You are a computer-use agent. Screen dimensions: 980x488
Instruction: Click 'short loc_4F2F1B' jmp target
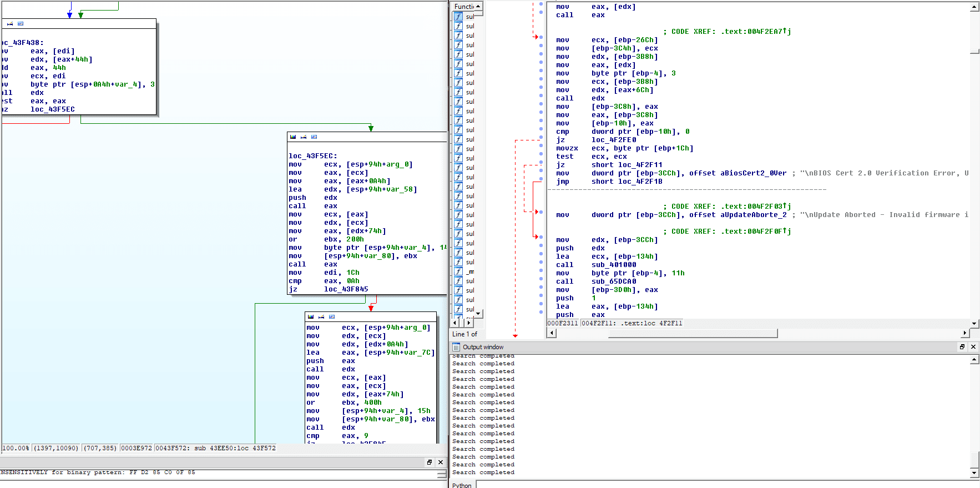(x=627, y=182)
